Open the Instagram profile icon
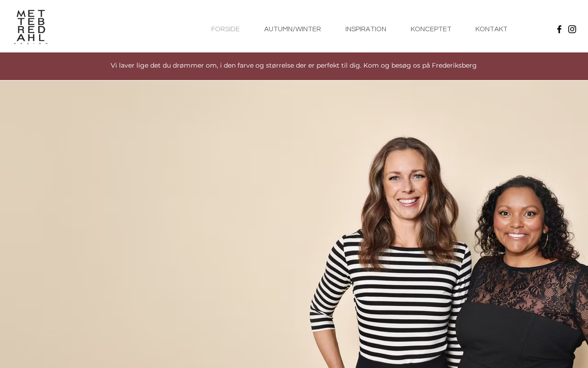The image size is (588, 368). coord(572,29)
